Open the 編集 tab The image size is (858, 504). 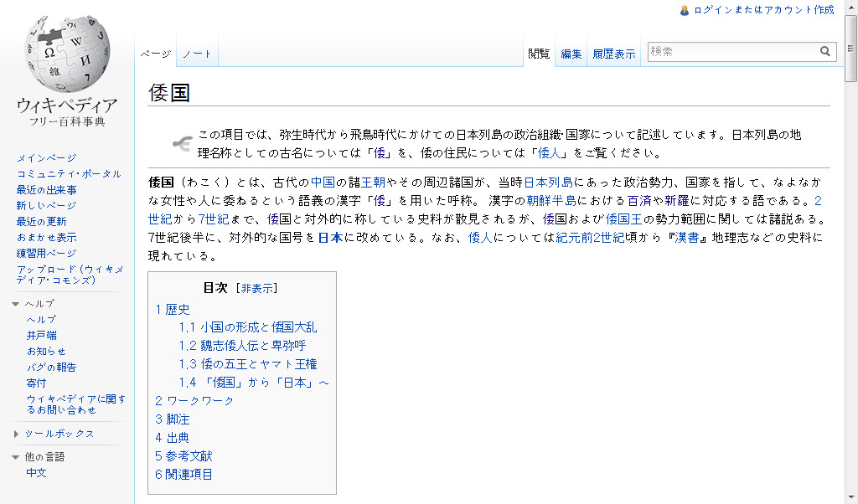pyautogui.click(x=571, y=54)
